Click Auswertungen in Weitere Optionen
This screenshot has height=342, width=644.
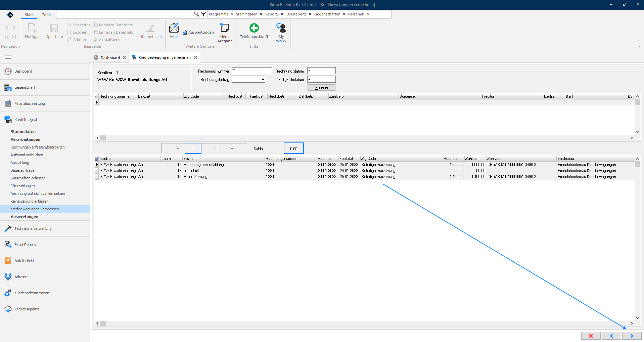click(x=198, y=32)
